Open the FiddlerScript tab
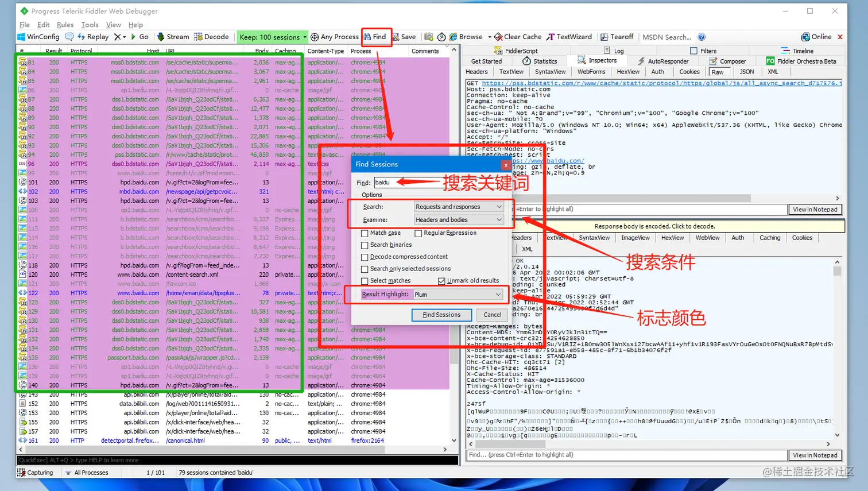 516,51
